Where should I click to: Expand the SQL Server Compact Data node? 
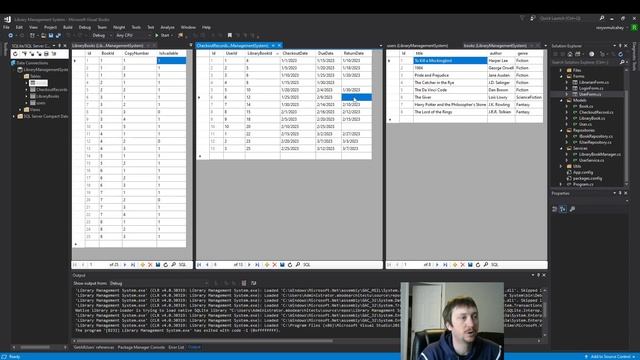pyautogui.click(x=13, y=116)
